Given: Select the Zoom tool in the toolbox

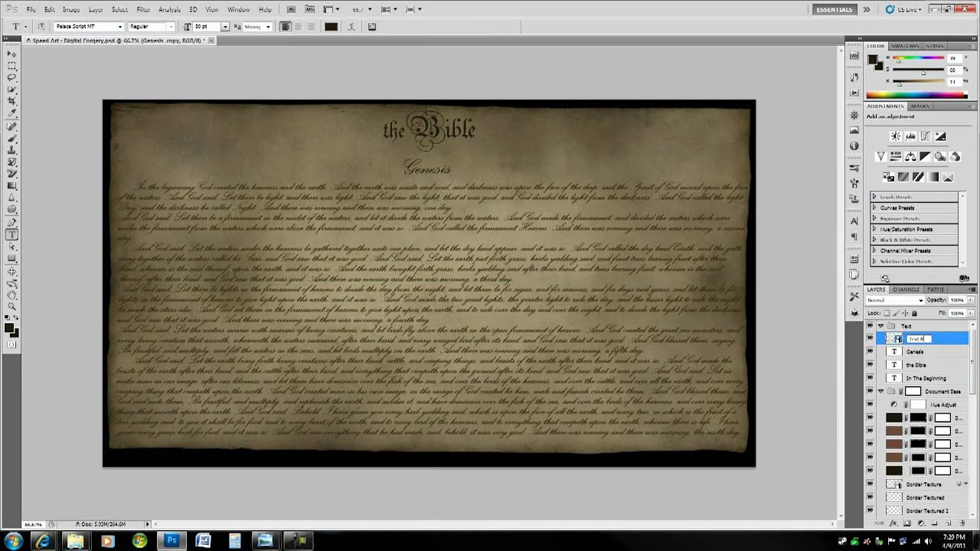Looking at the screenshot, I should point(12,307).
